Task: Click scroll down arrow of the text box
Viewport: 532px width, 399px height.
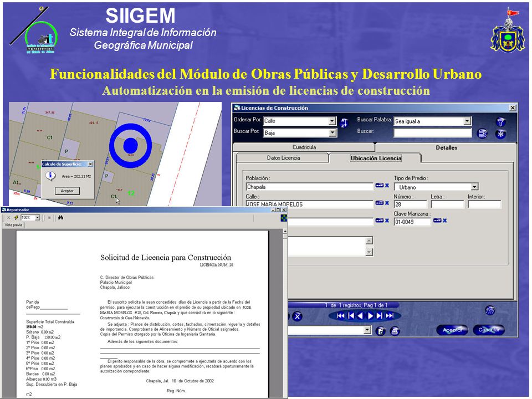Action: [369, 252]
